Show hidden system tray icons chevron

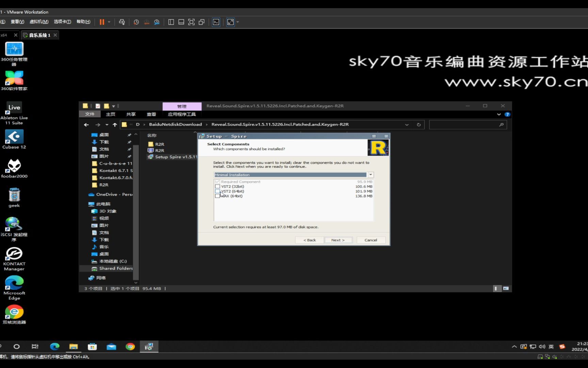pos(514,347)
